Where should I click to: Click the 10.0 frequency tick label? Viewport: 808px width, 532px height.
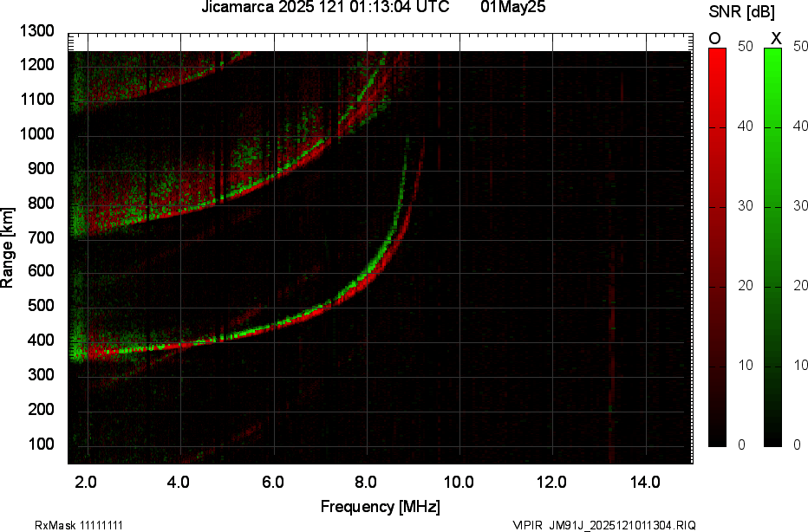(x=459, y=482)
